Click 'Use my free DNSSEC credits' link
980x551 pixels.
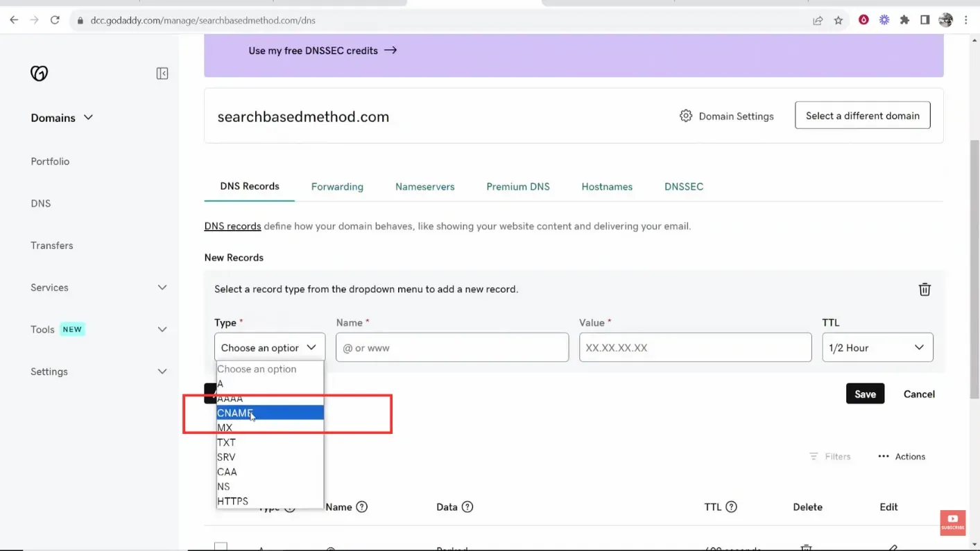point(323,51)
